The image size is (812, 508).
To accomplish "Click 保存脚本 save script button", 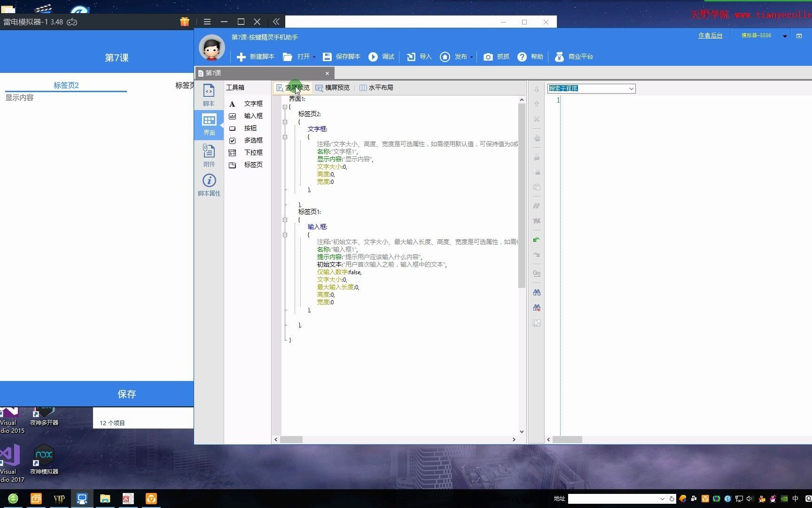I will pyautogui.click(x=342, y=56).
